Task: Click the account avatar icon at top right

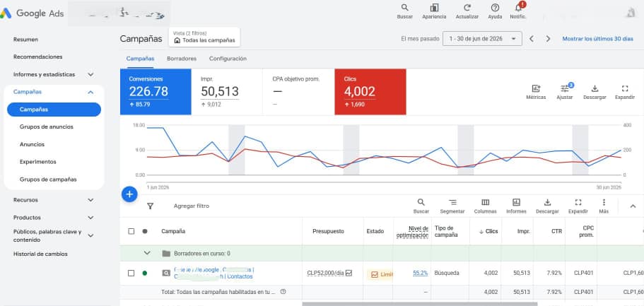Action: coord(630,13)
